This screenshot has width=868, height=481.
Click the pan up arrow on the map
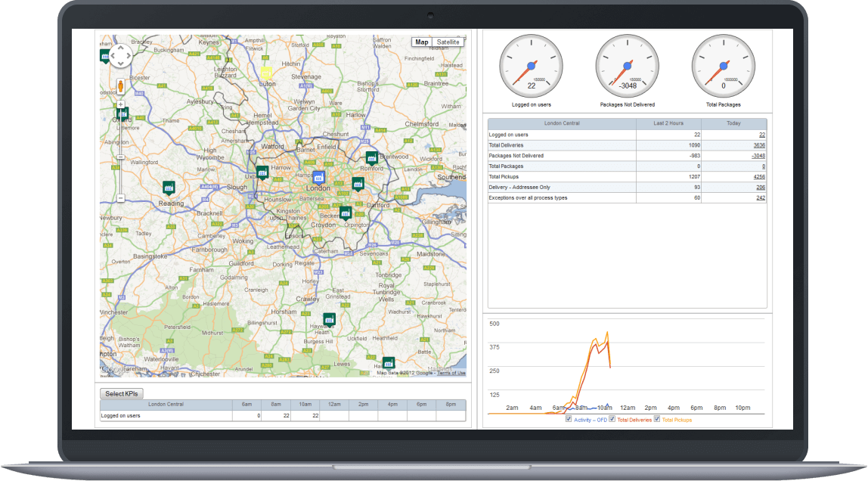[x=119, y=47]
